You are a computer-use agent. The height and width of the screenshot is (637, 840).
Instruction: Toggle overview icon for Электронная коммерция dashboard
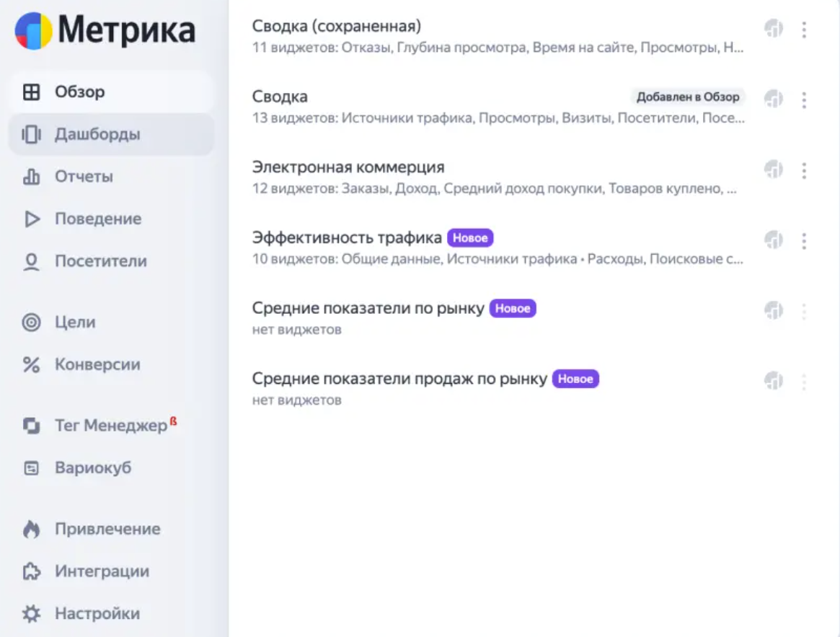[774, 170]
